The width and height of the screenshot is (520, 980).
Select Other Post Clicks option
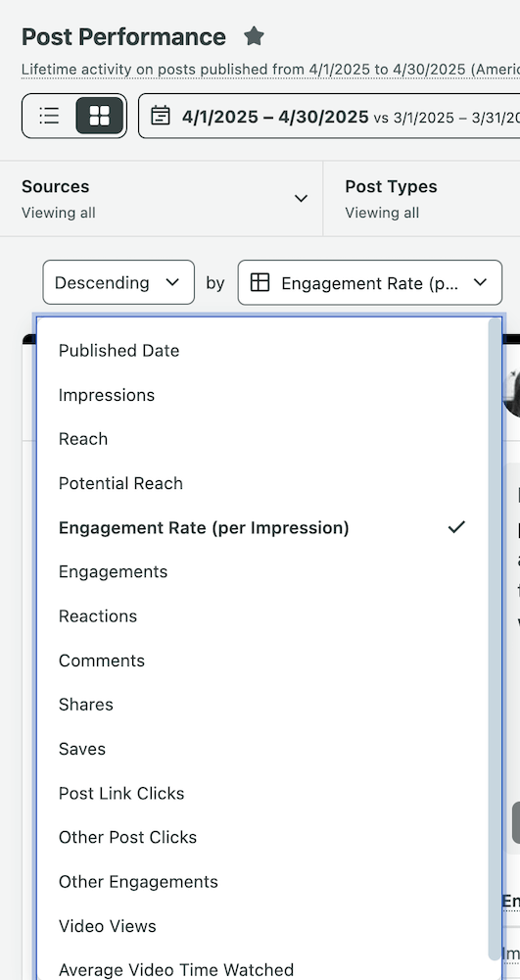coord(262,838)
